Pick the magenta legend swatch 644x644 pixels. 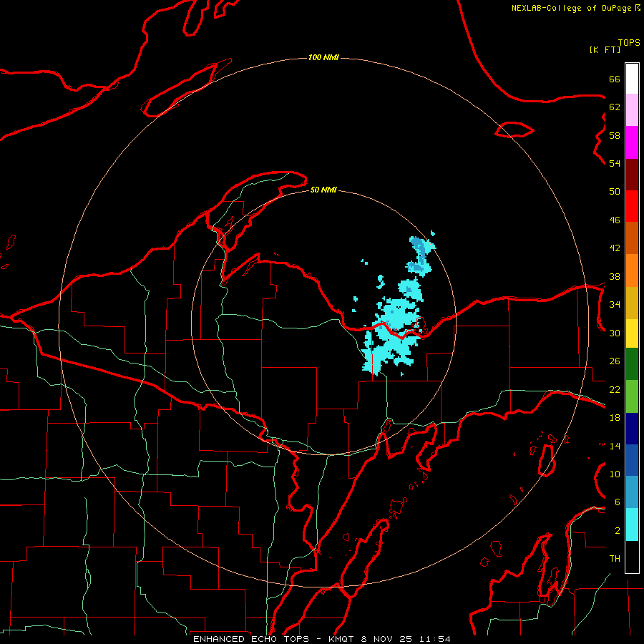(632, 142)
